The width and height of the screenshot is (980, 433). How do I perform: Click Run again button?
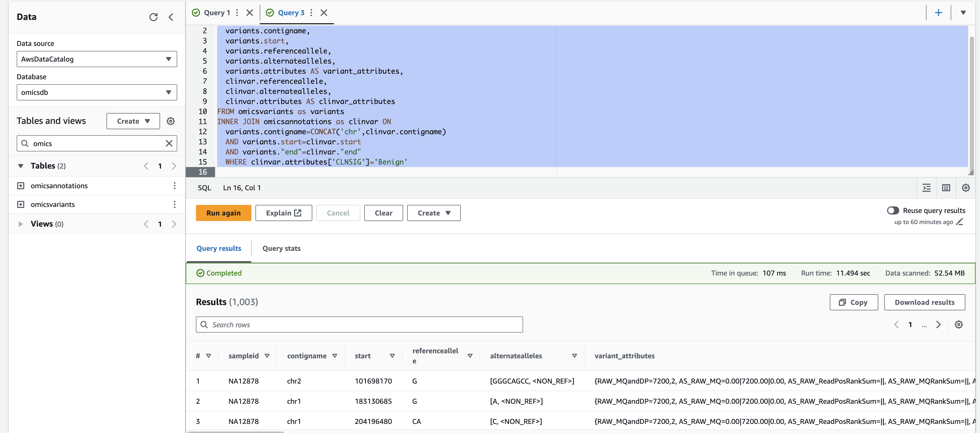click(224, 213)
